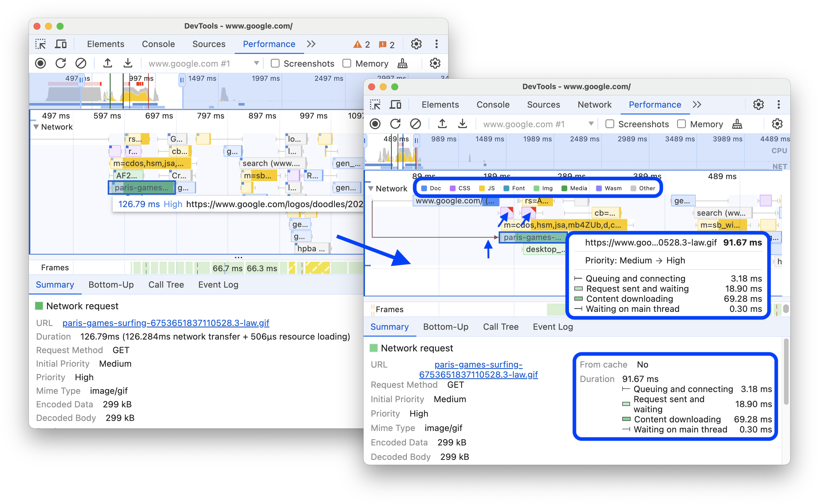The image size is (827, 504).
Task: Click the record performance button
Action: [40, 63]
